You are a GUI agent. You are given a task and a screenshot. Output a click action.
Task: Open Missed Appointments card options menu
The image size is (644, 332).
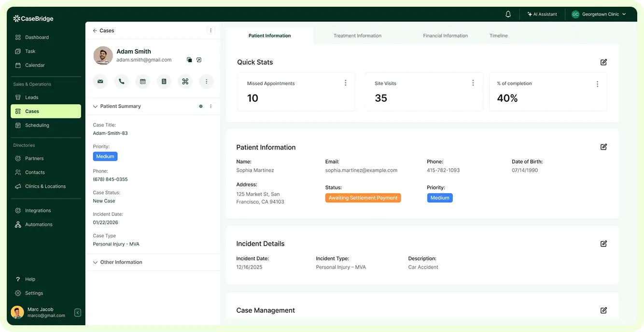[x=345, y=83]
